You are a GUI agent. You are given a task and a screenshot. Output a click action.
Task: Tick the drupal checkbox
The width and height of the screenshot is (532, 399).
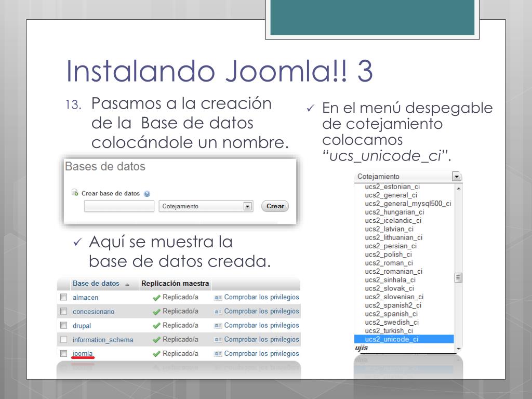[x=63, y=325]
